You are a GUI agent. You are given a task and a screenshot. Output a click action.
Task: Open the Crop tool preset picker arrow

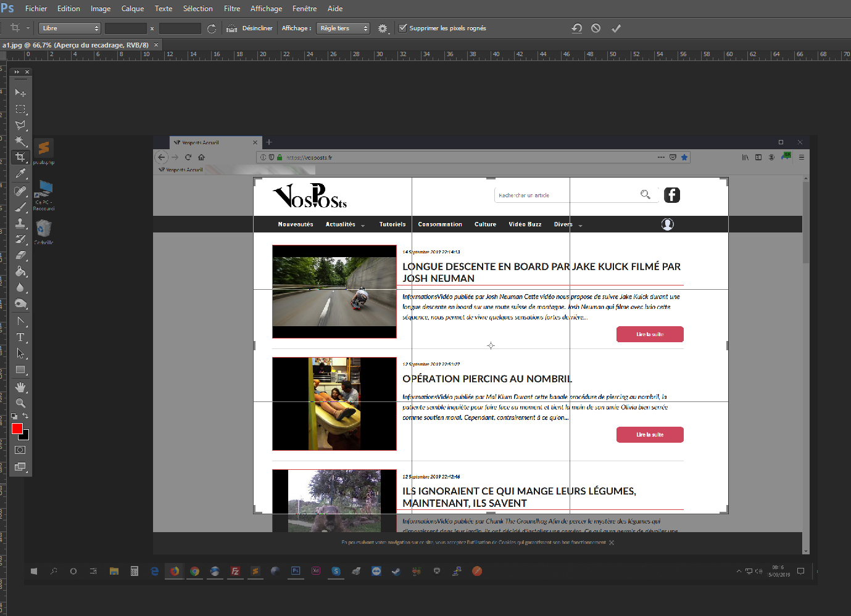tap(28, 28)
